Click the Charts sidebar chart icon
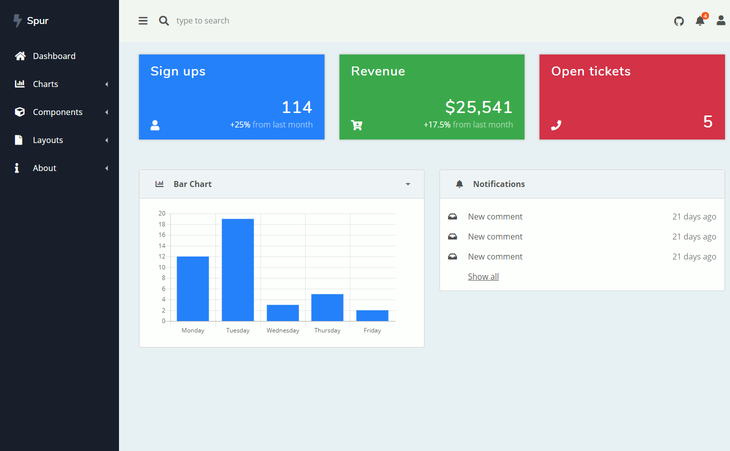Screen dimensions: 730x451 pyautogui.click(x=20, y=84)
